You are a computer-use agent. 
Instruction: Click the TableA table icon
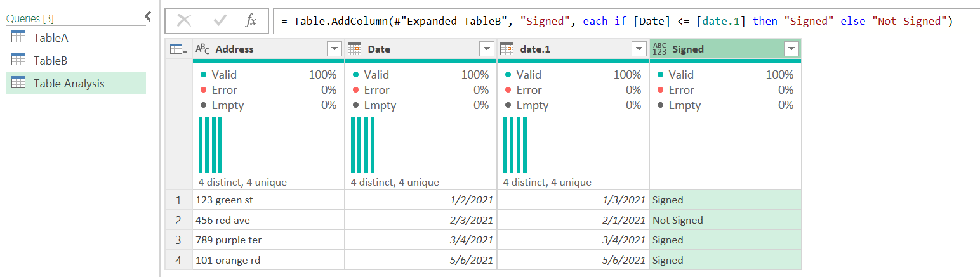(x=19, y=37)
